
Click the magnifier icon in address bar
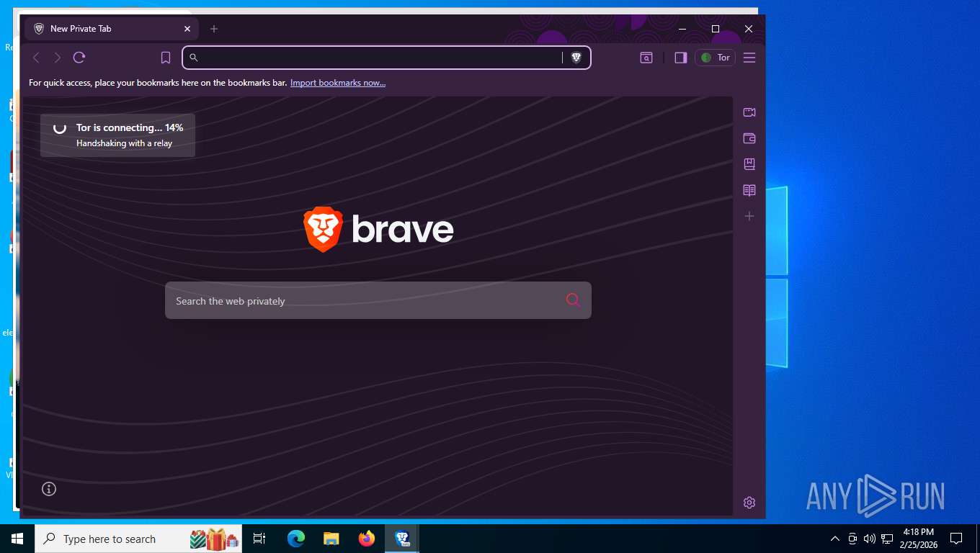pos(194,58)
